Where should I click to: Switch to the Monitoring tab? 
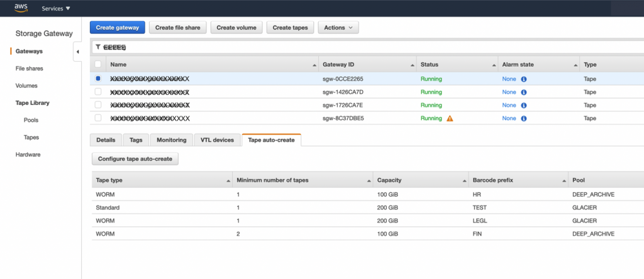click(x=171, y=140)
